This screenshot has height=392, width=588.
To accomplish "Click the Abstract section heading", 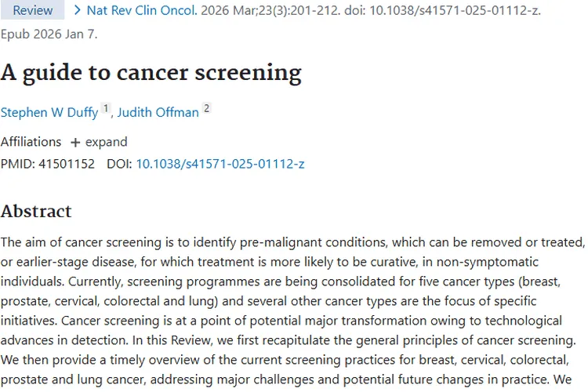I will (36, 211).
